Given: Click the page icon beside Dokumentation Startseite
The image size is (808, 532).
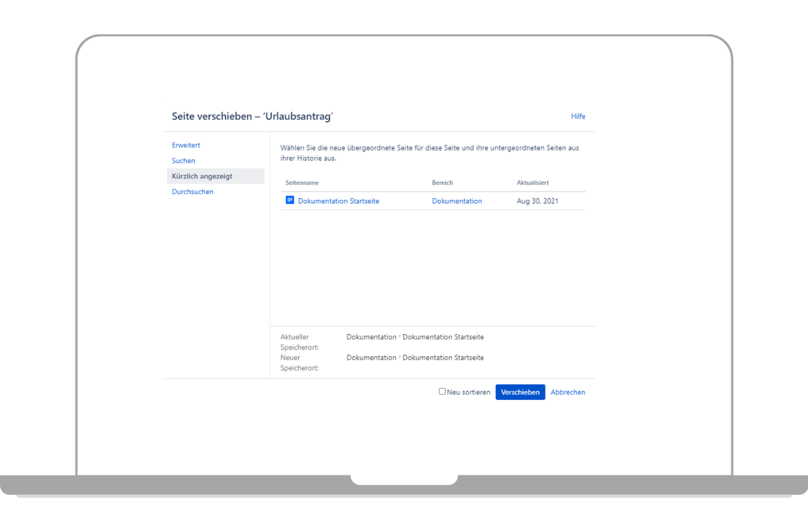Looking at the screenshot, I should coord(290,200).
